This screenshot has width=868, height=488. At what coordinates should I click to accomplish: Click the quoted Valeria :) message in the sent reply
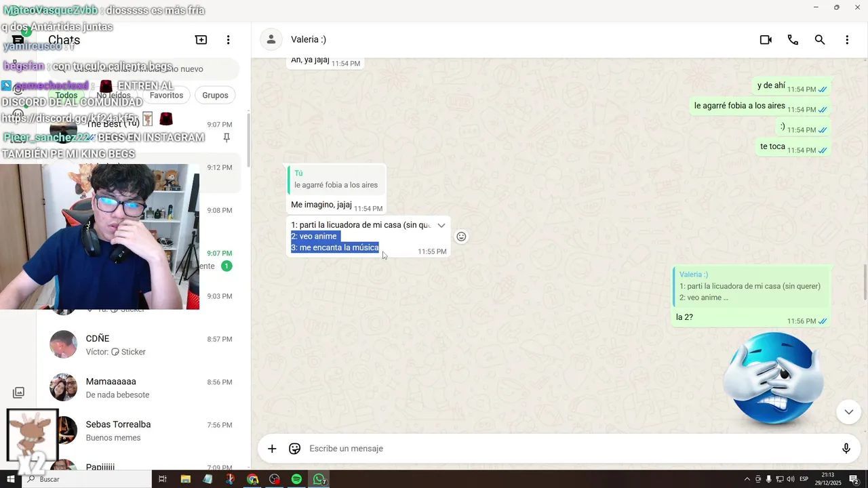tap(751, 286)
